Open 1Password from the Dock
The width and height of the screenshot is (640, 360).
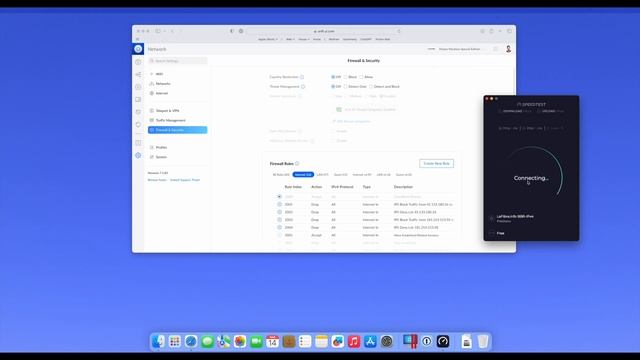(427, 341)
